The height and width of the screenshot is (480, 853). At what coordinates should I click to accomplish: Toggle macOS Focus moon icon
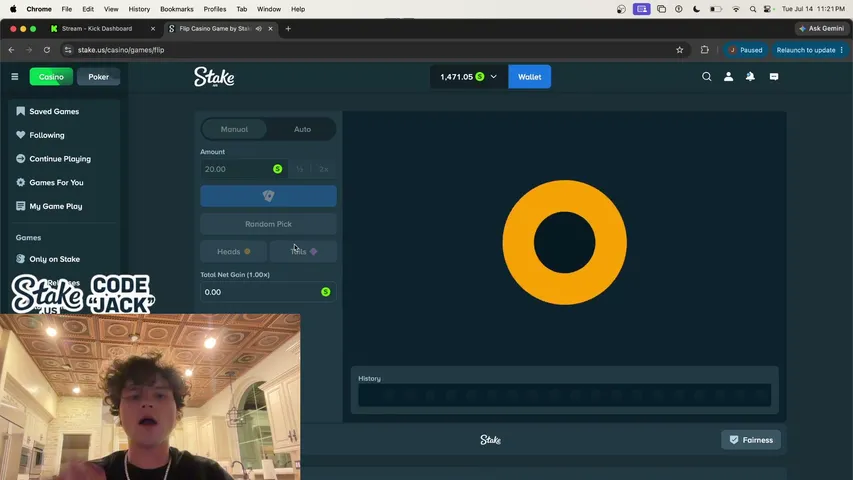(x=696, y=9)
